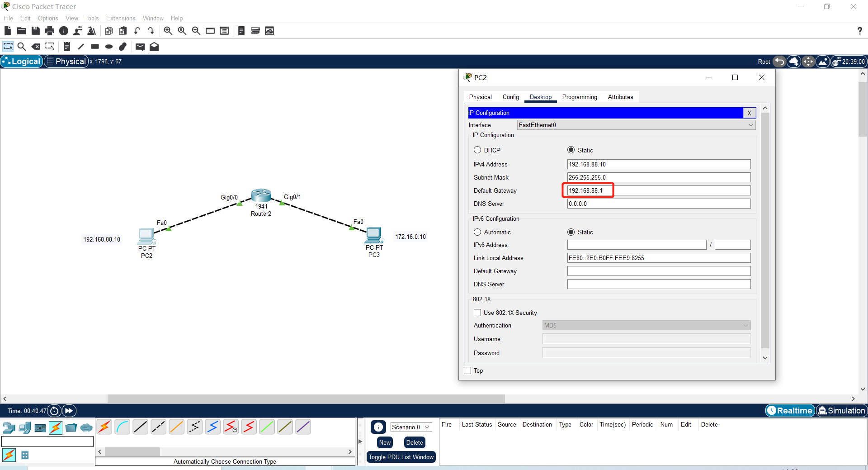
Task: Click the Root navigation label
Action: click(764, 62)
